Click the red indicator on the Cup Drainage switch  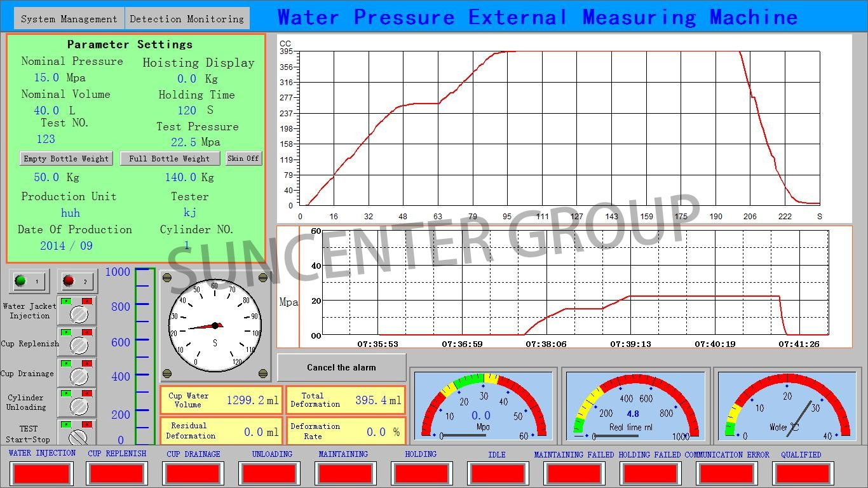pyautogui.click(x=88, y=363)
